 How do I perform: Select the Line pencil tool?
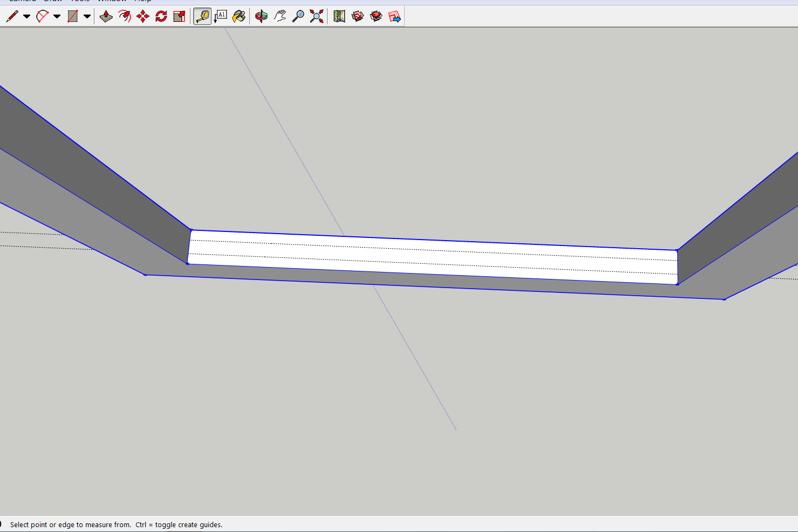pos(12,16)
